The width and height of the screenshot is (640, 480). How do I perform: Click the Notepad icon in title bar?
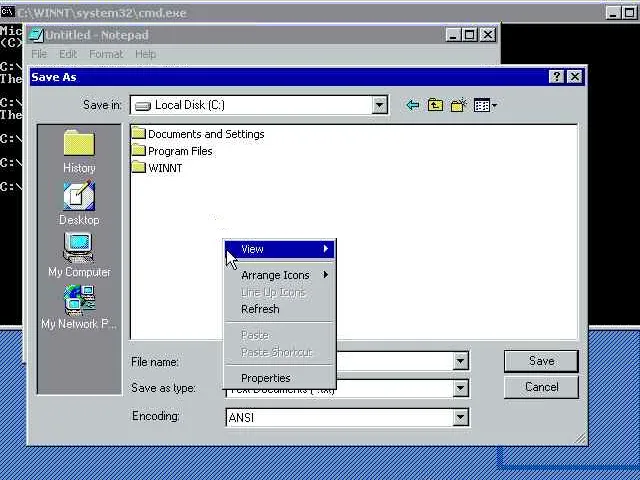[36, 35]
